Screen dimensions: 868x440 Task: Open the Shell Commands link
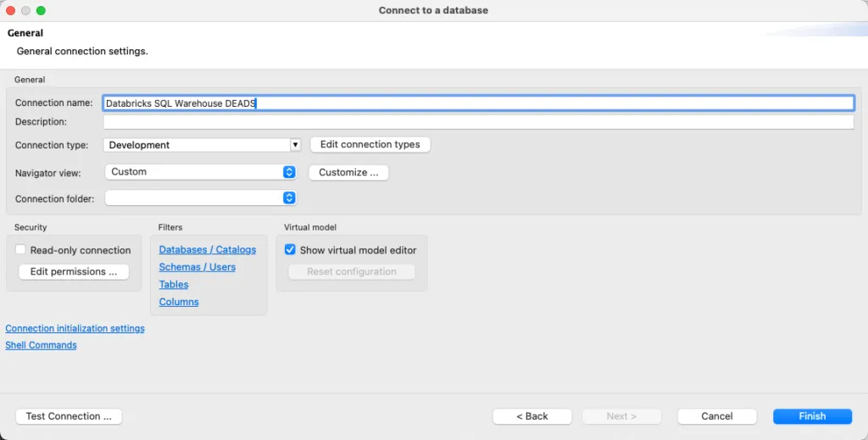point(41,346)
